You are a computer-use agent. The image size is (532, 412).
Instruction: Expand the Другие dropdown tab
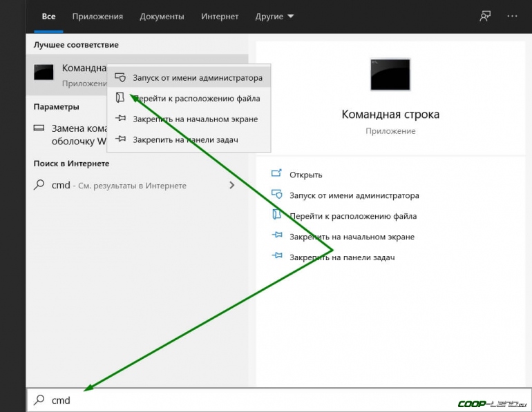[274, 16]
